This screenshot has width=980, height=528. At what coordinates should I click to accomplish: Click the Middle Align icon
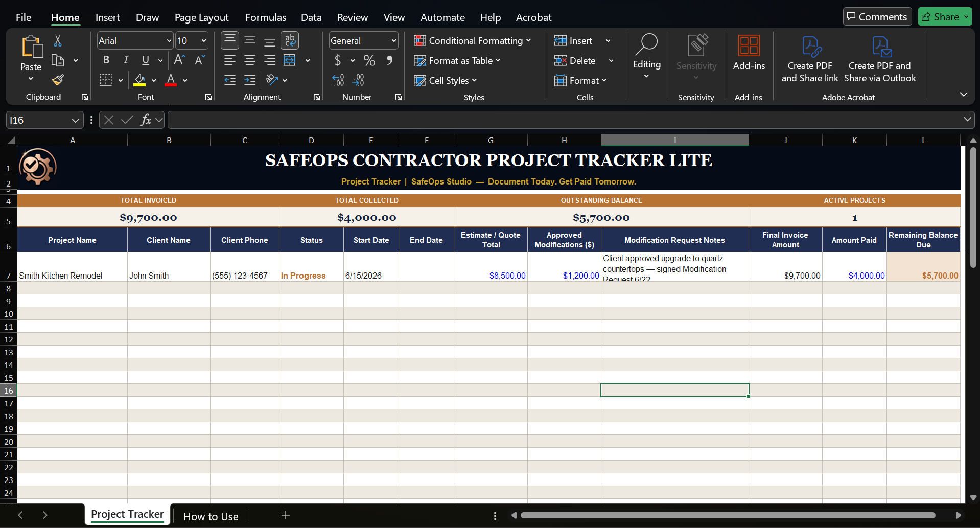pos(250,40)
